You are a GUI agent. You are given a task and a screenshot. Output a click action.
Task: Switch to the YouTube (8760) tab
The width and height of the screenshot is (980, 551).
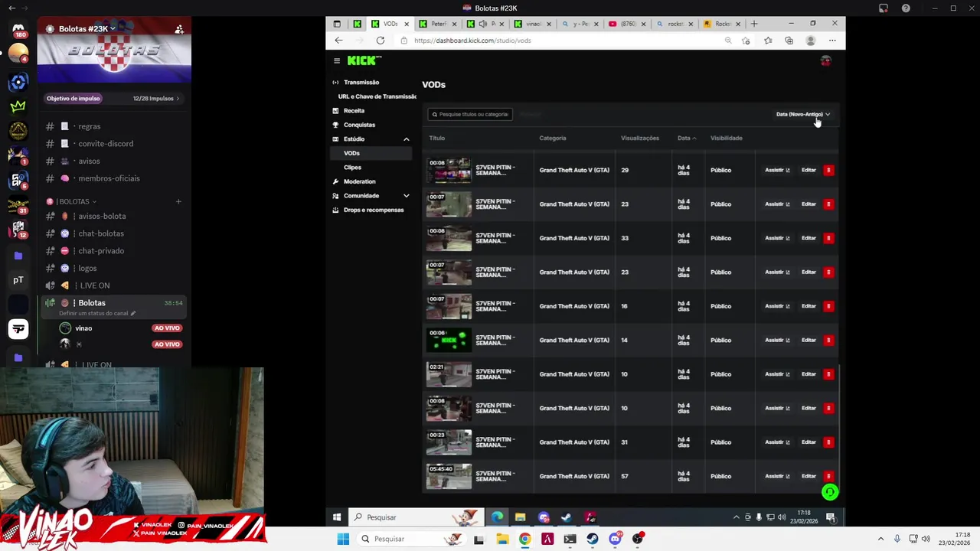628,24
